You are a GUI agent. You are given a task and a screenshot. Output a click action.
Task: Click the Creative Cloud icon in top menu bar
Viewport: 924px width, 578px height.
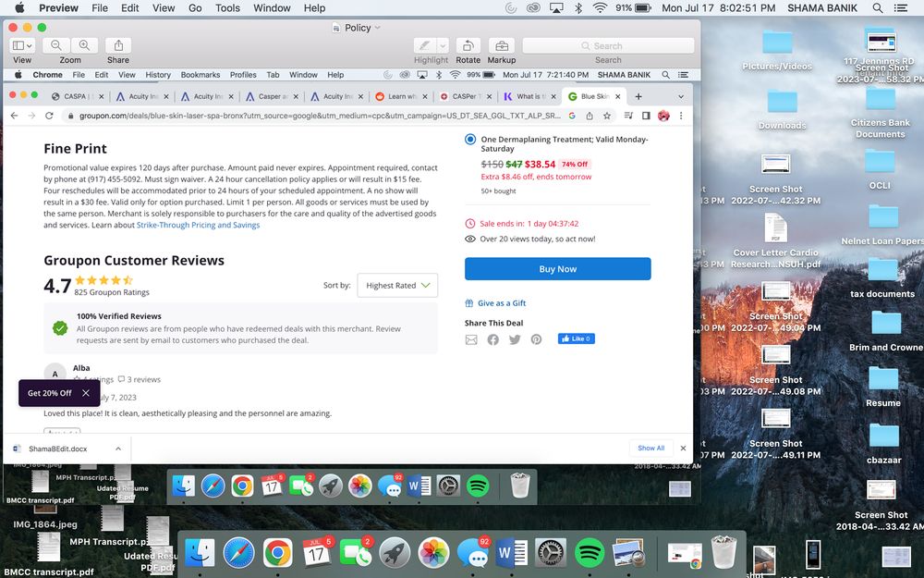(533, 7)
